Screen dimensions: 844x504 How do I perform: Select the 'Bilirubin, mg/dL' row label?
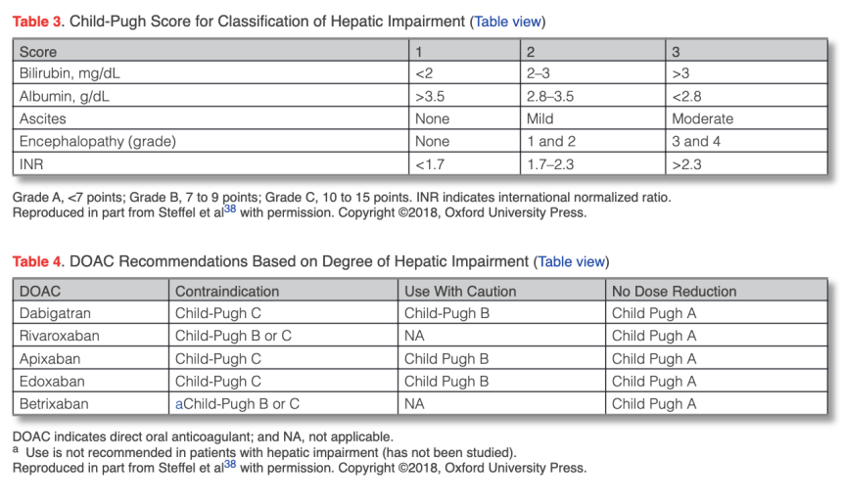(x=70, y=73)
